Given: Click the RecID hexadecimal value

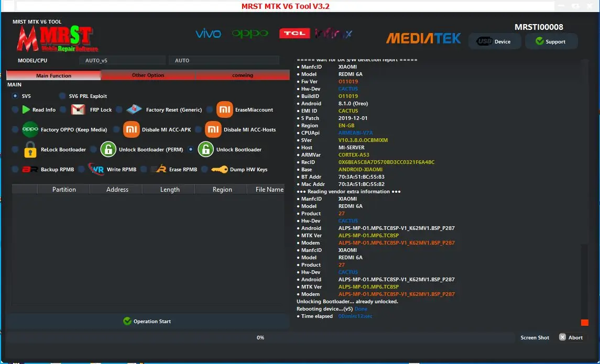Looking at the screenshot, I should pyautogui.click(x=386, y=162).
